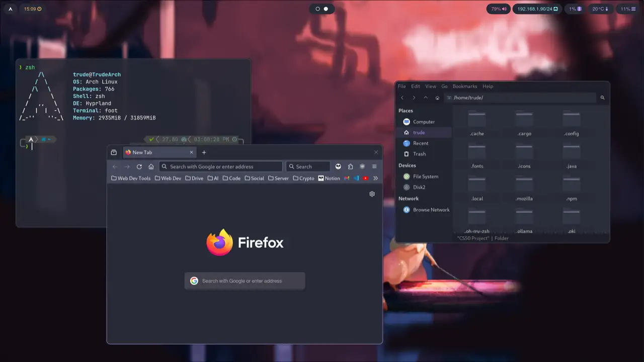
Task: Open the Firefox list all tabs button
Action: 114,152
